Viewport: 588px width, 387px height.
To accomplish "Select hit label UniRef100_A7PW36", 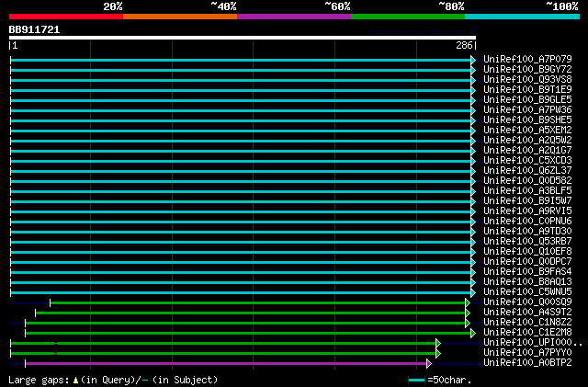I will 527,110.
